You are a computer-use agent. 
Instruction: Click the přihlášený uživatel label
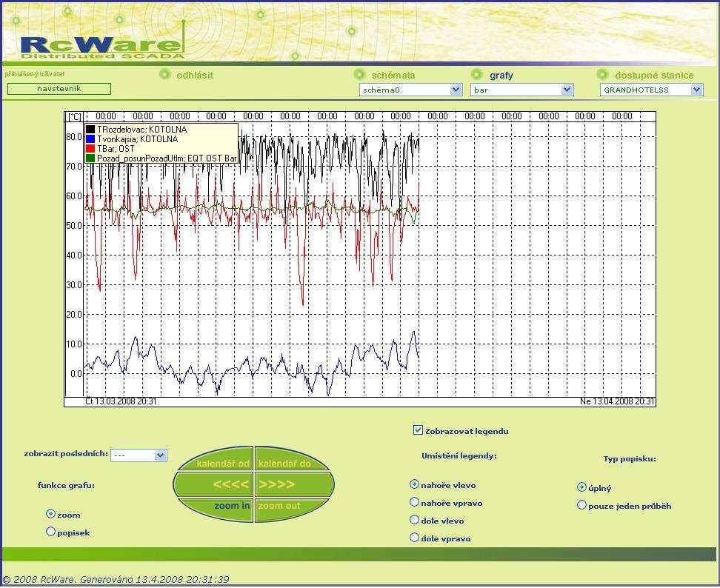[34, 74]
